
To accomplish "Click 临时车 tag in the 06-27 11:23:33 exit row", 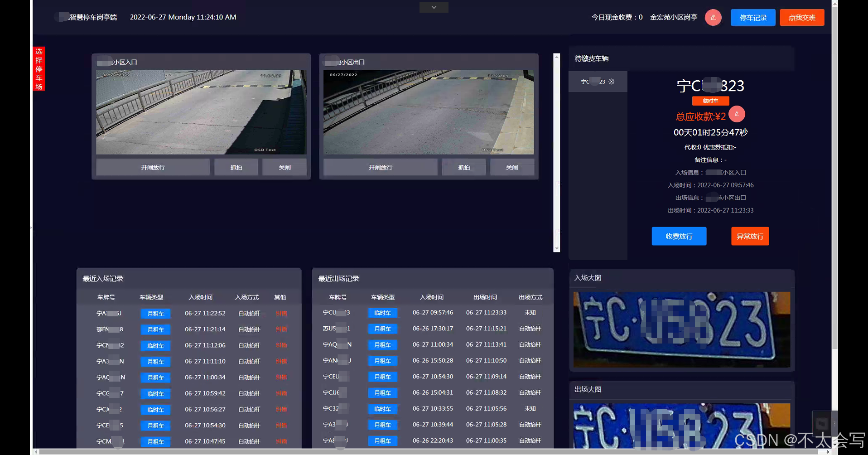I will point(382,313).
